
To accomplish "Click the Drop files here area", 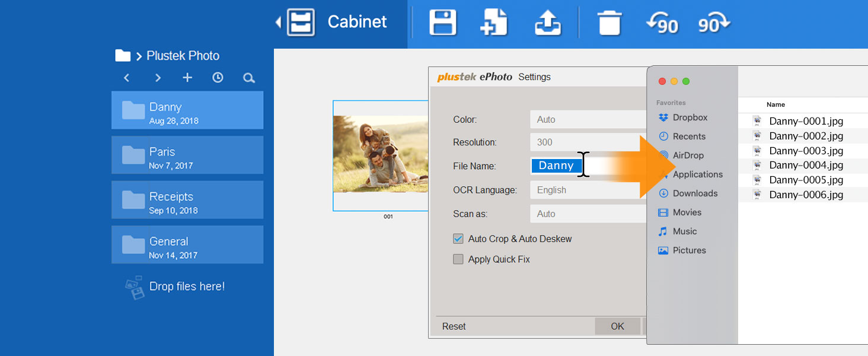I will coord(175,287).
